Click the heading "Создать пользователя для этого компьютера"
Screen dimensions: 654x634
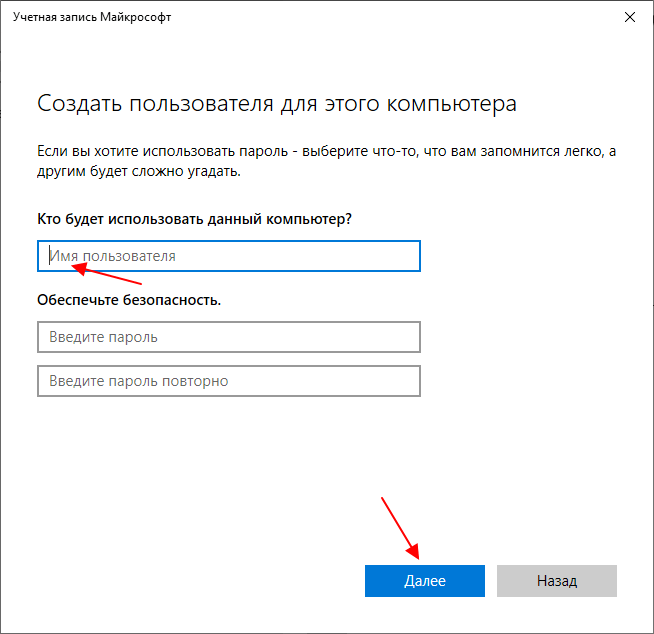click(277, 103)
